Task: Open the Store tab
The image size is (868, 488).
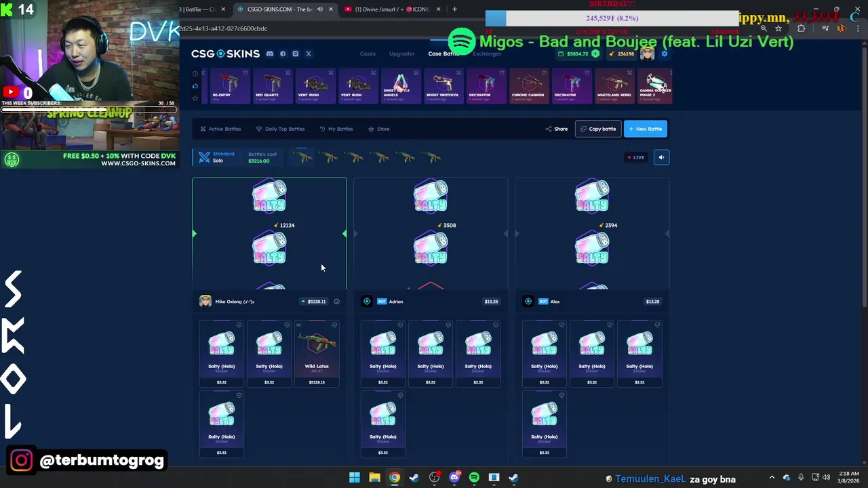Action: tap(379, 129)
